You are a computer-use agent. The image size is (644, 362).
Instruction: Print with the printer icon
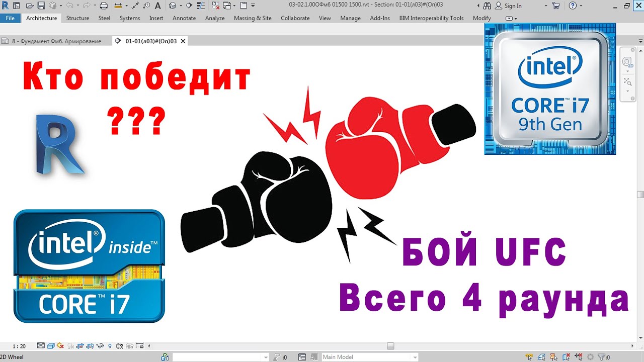click(x=104, y=6)
